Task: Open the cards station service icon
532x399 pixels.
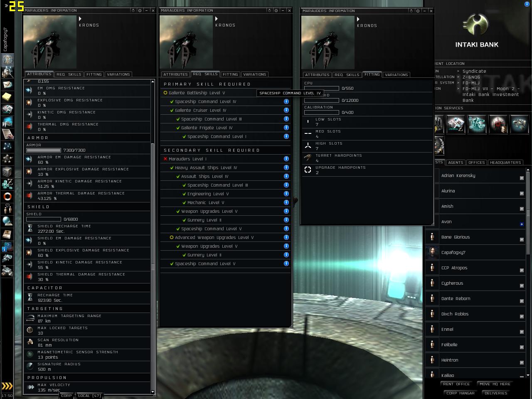Action: click(456, 124)
